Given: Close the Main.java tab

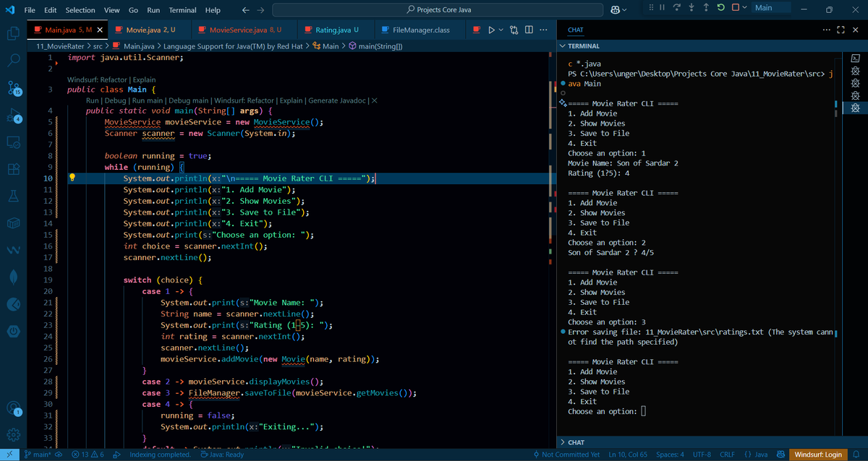Looking at the screenshot, I should point(100,30).
